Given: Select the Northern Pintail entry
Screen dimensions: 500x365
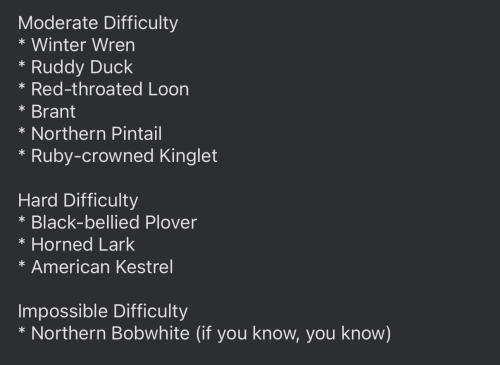Looking at the screenshot, I should [x=96, y=134].
